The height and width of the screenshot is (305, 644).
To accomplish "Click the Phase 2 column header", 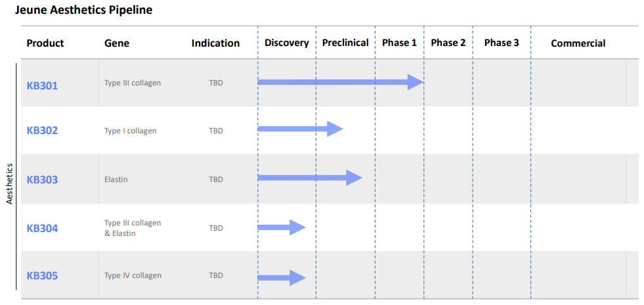I will [x=448, y=43].
